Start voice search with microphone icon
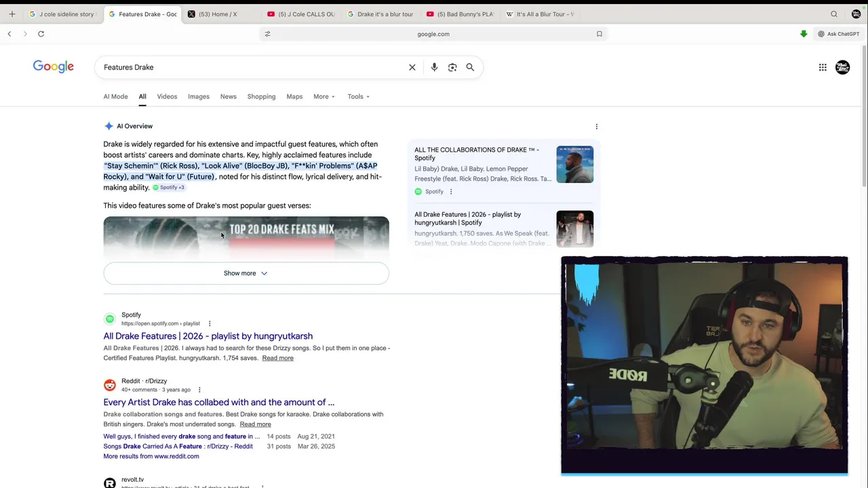 tap(434, 67)
